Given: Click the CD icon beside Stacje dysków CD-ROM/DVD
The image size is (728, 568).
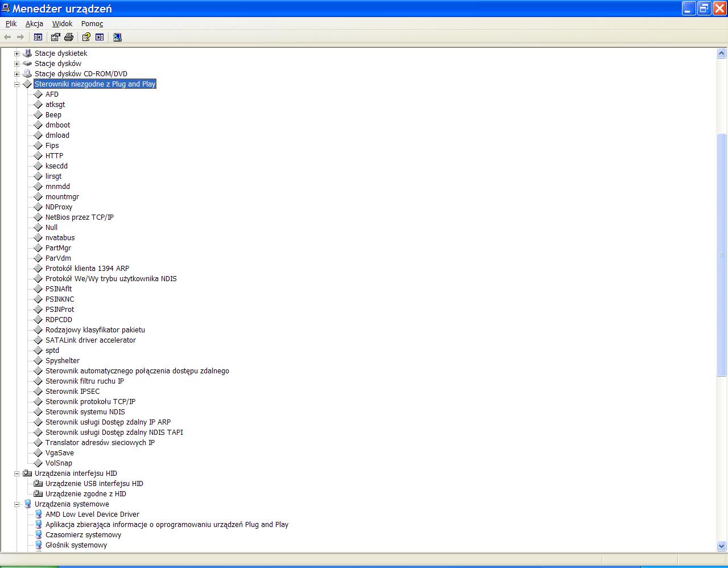Looking at the screenshot, I should point(27,73).
